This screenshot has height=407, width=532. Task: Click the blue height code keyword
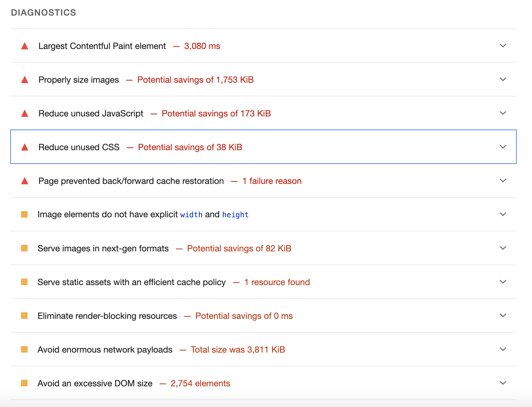[x=235, y=215]
